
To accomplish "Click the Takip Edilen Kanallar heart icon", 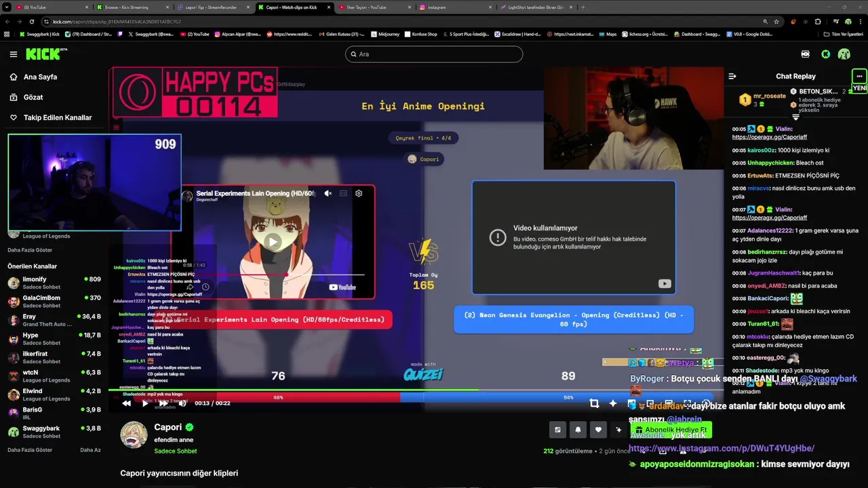I will [x=13, y=118].
